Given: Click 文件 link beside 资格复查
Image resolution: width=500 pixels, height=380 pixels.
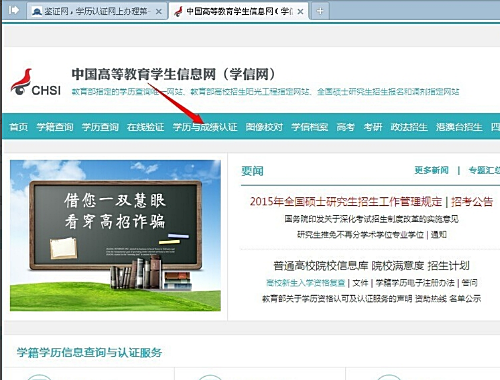Looking at the screenshot, I should coord(360,283).
